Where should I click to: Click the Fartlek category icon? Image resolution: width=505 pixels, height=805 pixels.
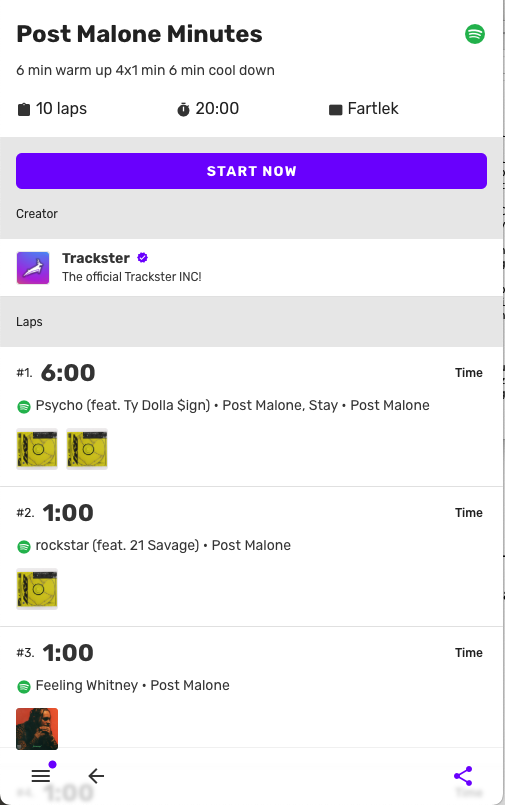[x=335, y=109]
